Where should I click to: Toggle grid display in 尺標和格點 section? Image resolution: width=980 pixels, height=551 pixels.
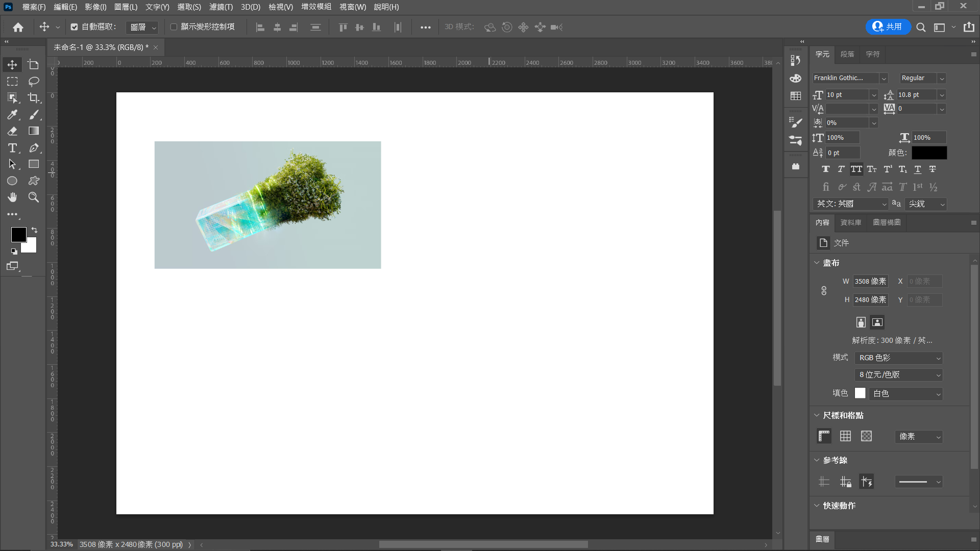pyautogui.click(x=846, y=436)
